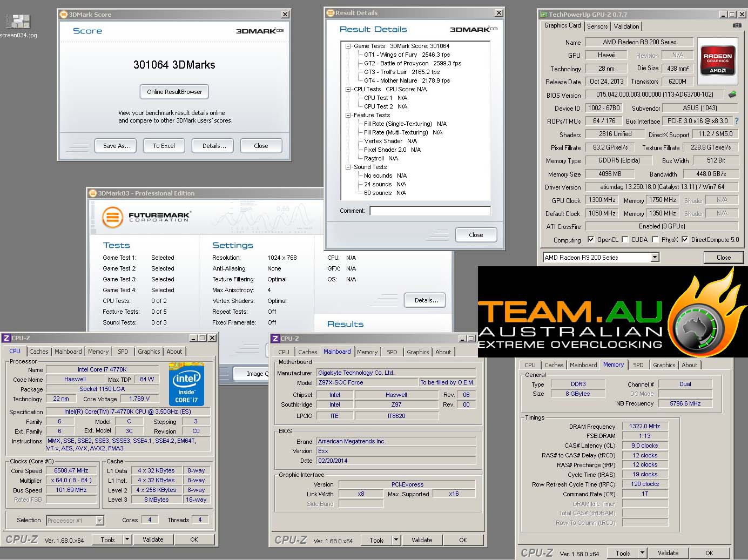This screenshot has height=560, width=748.
Task: Open the SPD tab in CPU-Z Mainboard window
Action: [392, 352]
